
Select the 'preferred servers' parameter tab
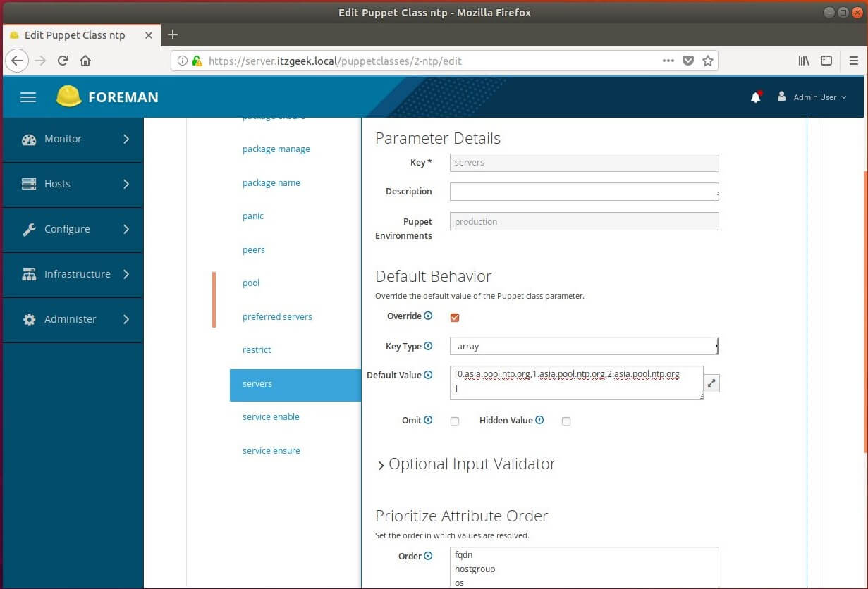(277, 317)
